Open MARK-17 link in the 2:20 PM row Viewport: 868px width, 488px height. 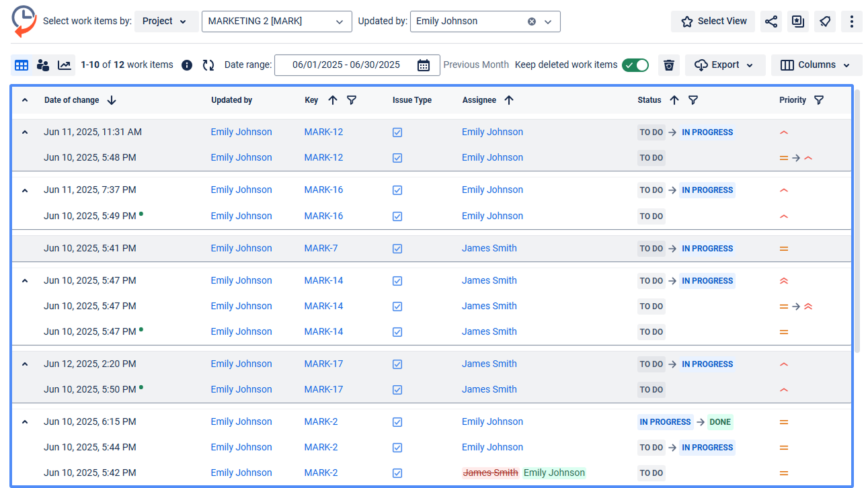point(323,364)
